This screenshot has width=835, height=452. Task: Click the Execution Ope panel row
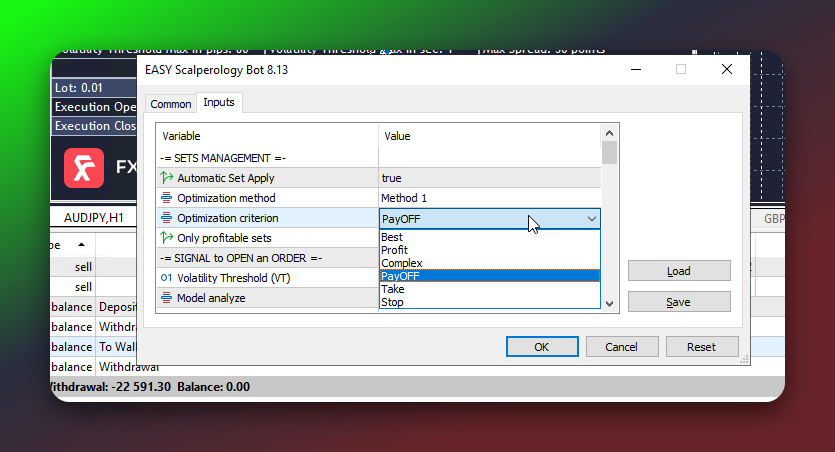(x=94, y=107)
